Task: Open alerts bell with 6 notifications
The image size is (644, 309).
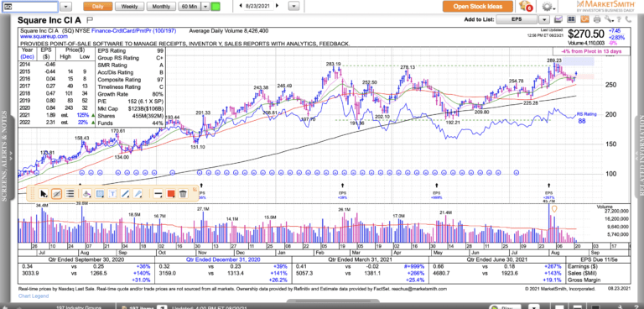Action: [x=526, y=6]
